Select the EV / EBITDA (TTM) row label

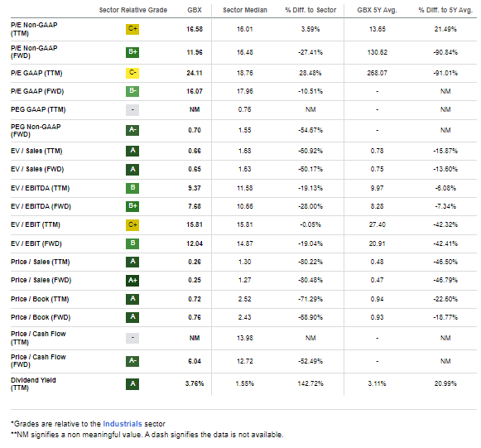click(41, 188)
